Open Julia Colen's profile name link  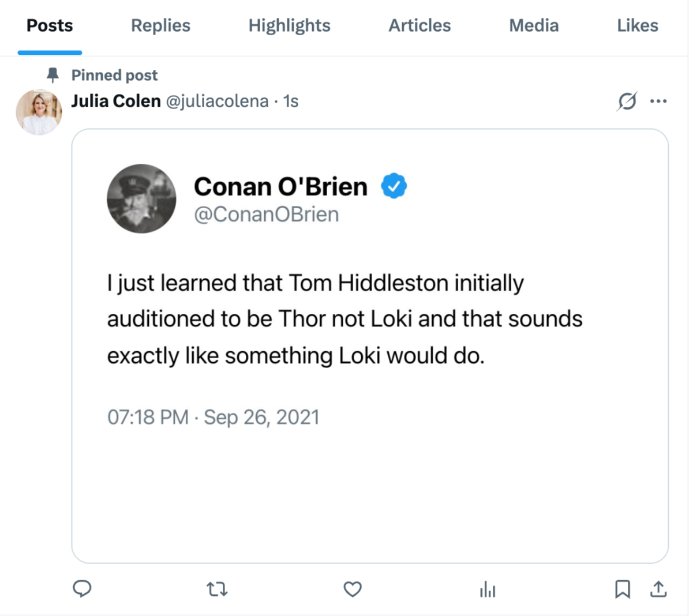pyautogui.click(x=115, y=100)
